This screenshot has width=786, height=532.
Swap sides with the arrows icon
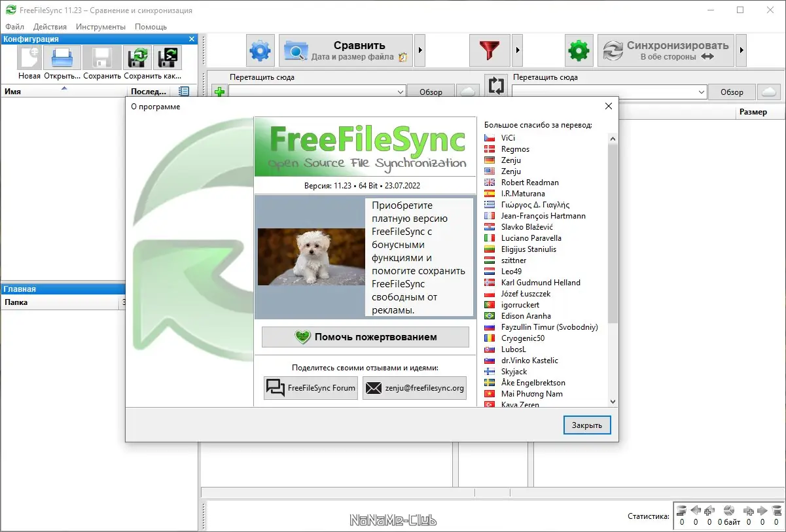tap(496, 86)
